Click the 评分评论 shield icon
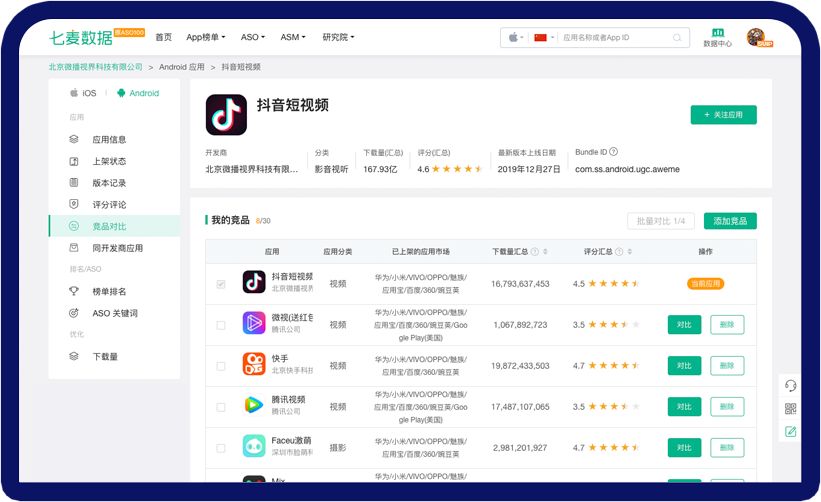821x502 pixels. coord(74,204)
